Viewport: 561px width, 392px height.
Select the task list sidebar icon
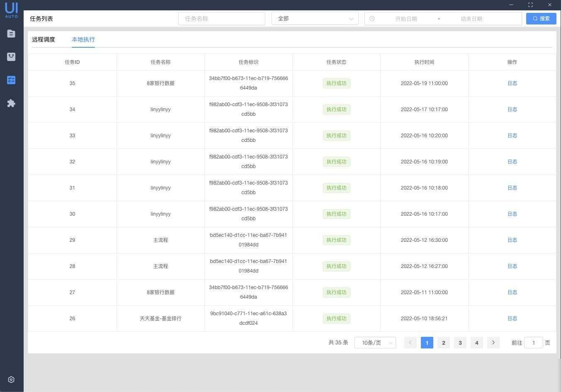(11, 80)
